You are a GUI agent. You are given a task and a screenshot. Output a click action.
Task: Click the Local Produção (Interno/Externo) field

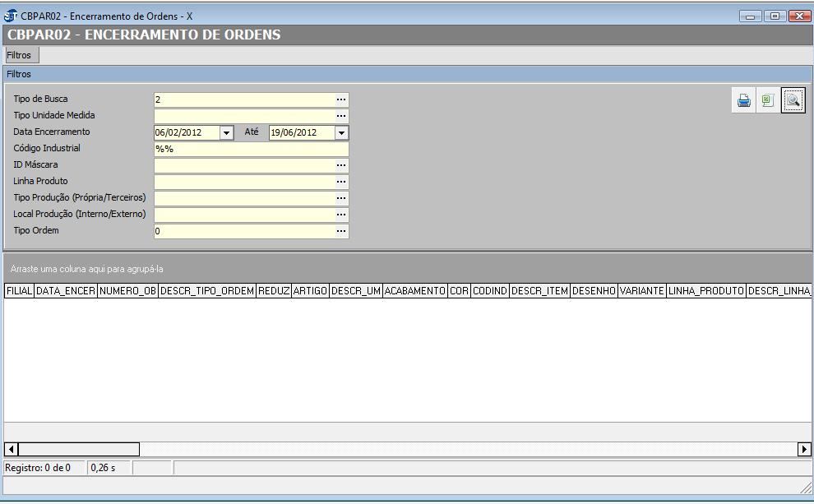coord(244,215)
